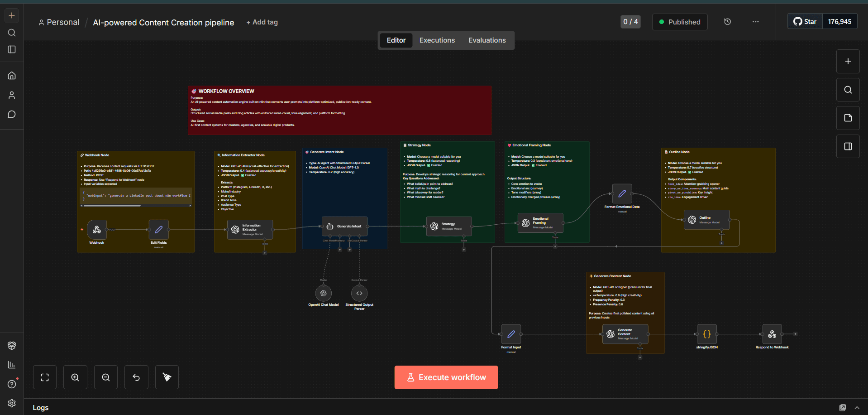
Task: Add sticky note icon on right panel
Action: click(x=848, y=118)
